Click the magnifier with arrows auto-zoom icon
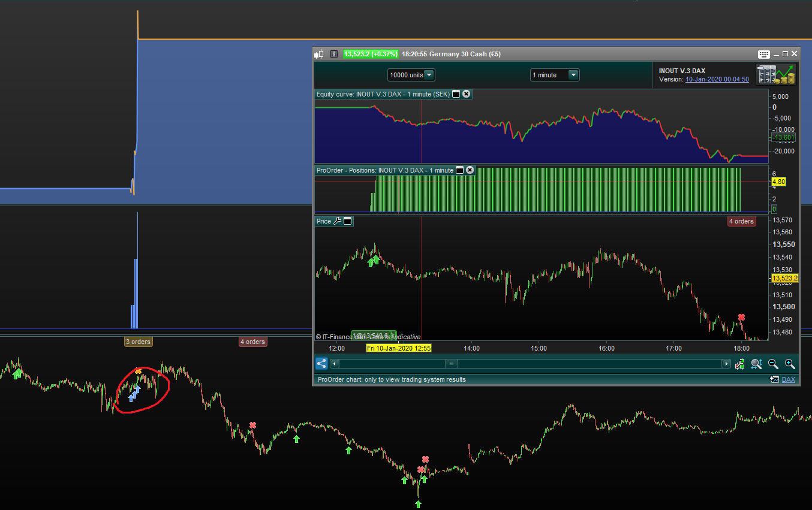The image size is (812, 510). coord(756,364)
